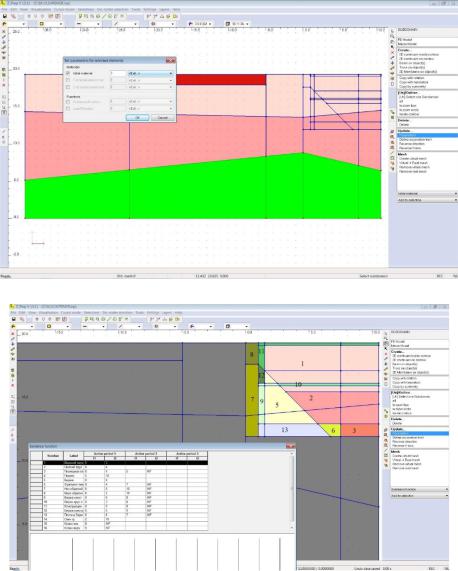Click the red material block in the upper model
The image size is (458, 571).
(221, 80)
